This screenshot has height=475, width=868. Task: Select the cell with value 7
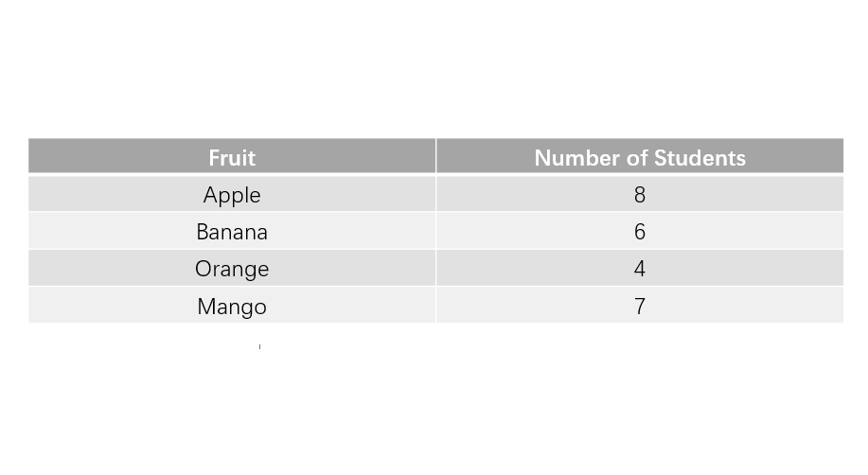pyautogui.click(x=640, y=305)
